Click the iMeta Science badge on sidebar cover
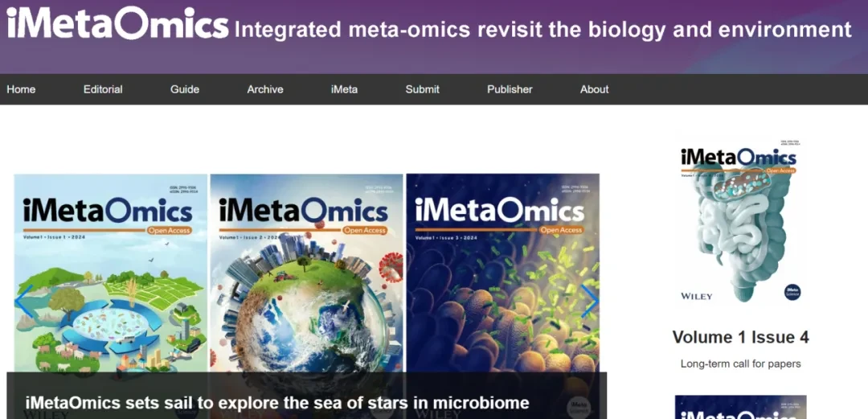The image size is (868, 419). coord(792,291)
